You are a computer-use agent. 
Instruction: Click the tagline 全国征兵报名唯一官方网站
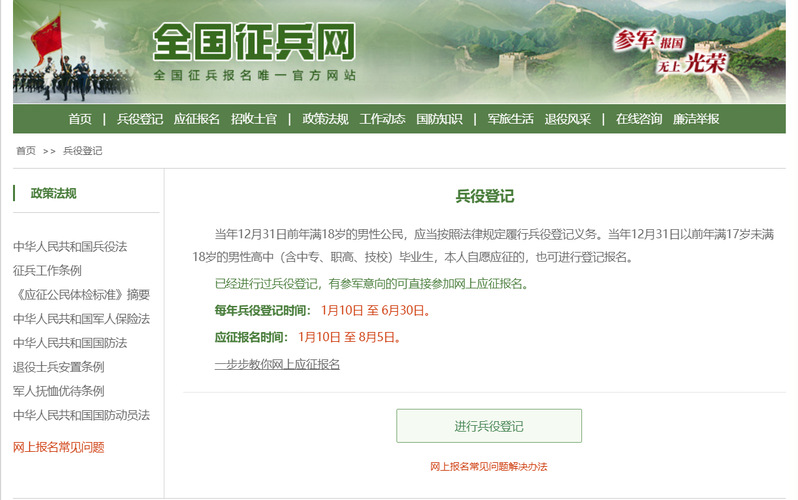(x=254, y=75)
